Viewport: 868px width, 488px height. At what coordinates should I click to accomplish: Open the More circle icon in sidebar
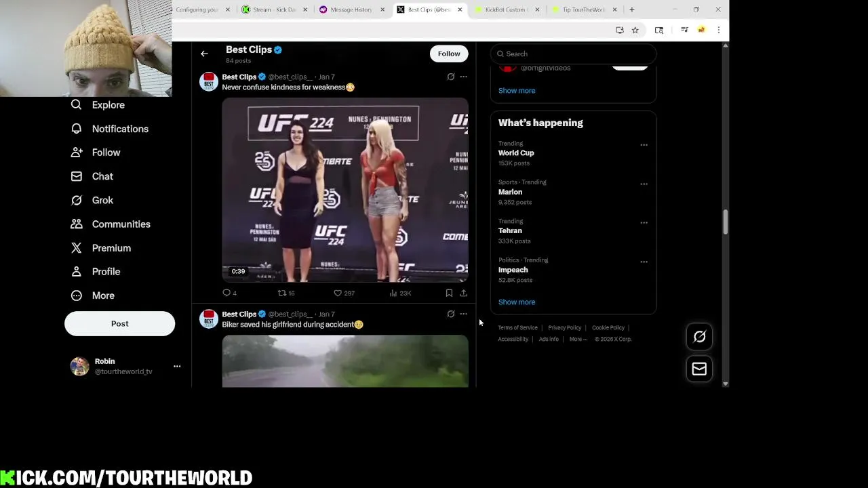77,296
